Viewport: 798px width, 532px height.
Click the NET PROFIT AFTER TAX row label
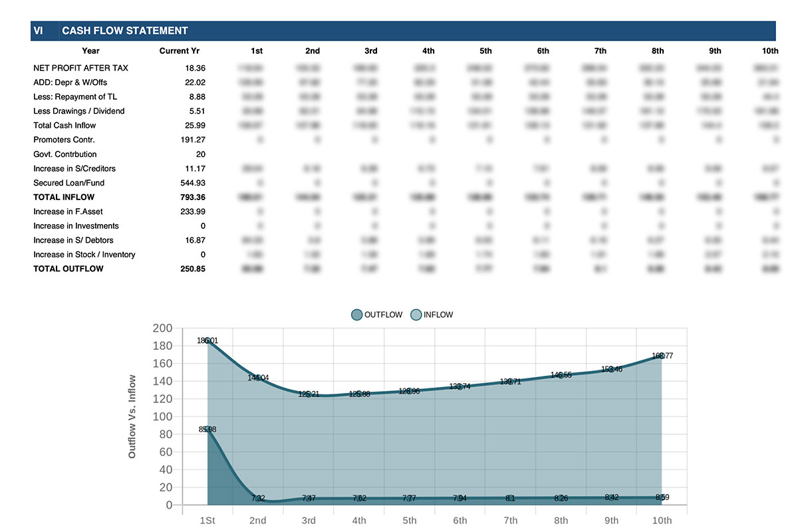[x=81, y=68]
